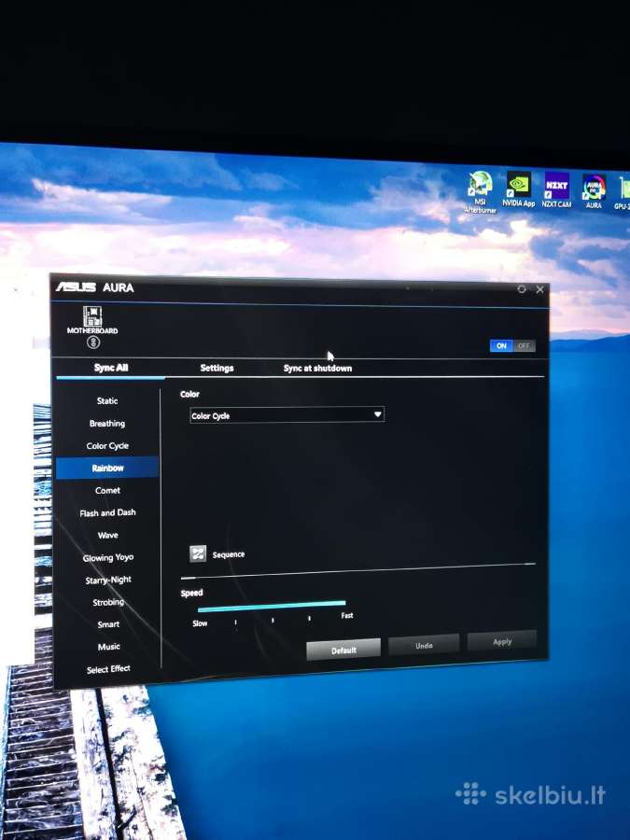Click the Apply button
Viewport: 630px width, 840px height.
pyautogui.click(x=502, y=641)
